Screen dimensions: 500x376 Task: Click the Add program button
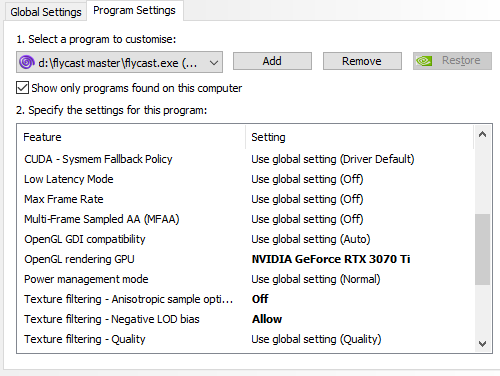click(x=272, y=61)
